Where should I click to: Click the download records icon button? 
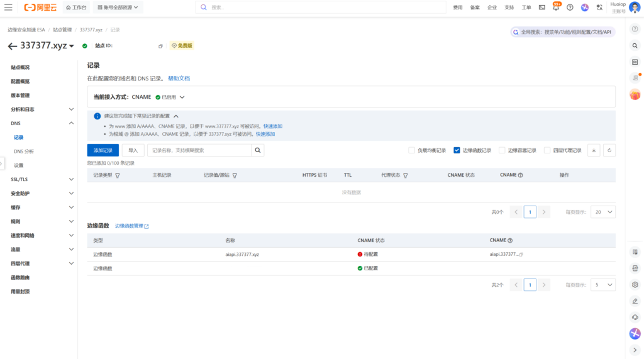[x=594, y=150]
